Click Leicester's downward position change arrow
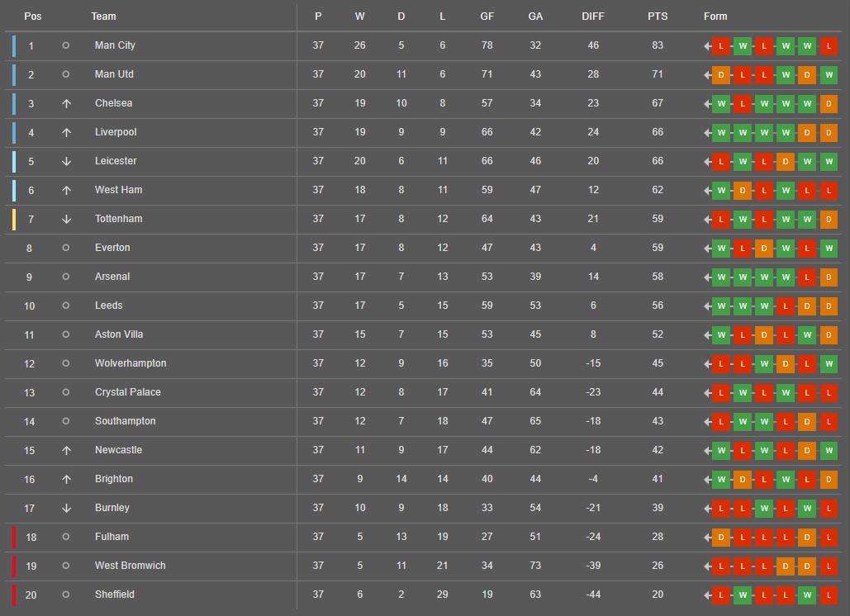This screenshot has height=616, width=850. point(66,162)
